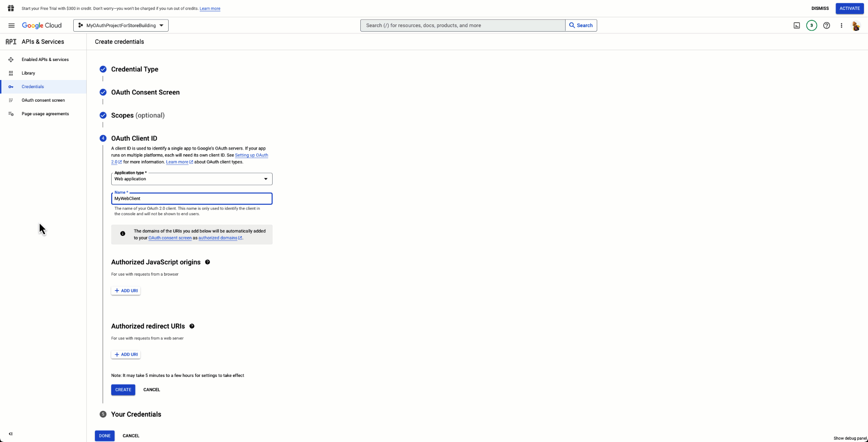Image resolution: width=868 pixels, height=442 pixels.
Task: Click the Authorized redirect URIs help icon
Action: (x=192, y=326)
